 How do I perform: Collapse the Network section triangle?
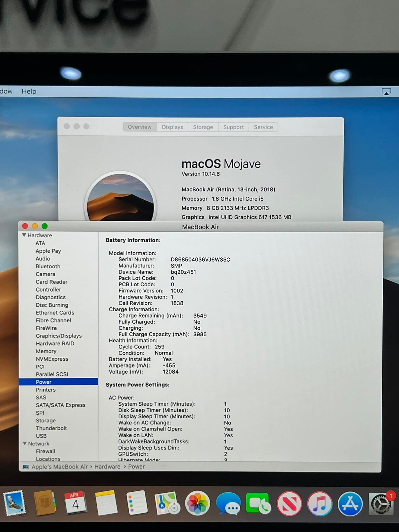pyautogui.click(x=25, y=443)
